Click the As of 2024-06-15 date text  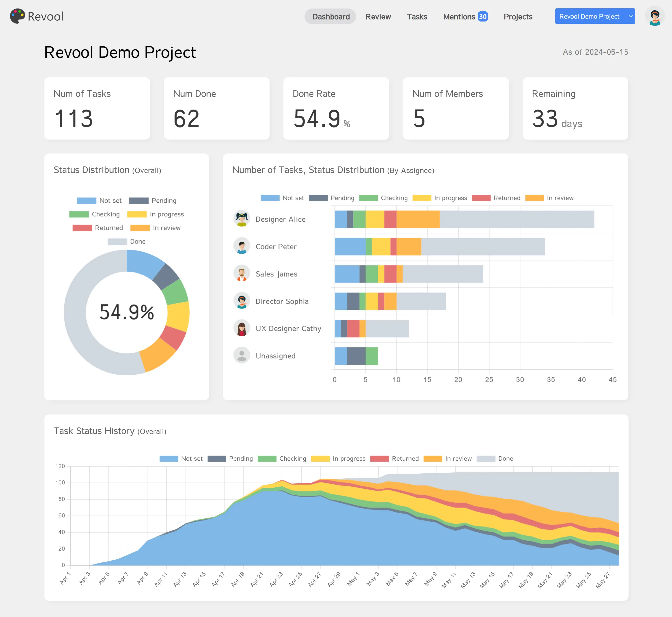595,52
